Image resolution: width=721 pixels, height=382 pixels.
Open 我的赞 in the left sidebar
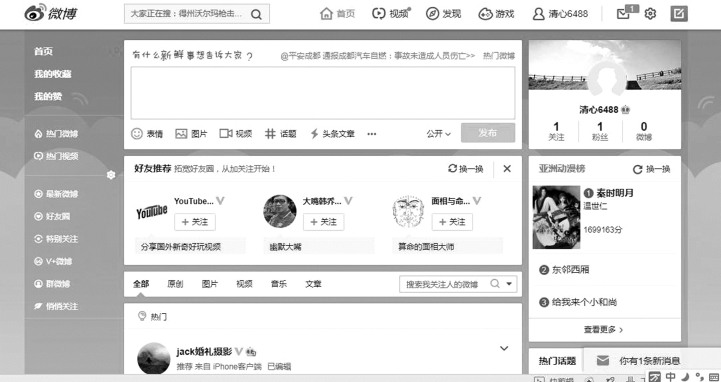tap(48, 97)
